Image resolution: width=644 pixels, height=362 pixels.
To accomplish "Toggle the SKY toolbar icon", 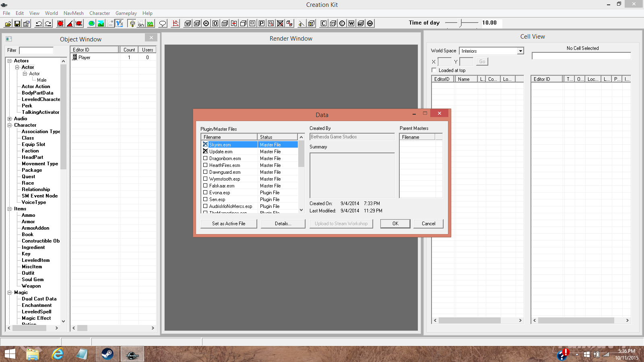I will coord(141,23).
